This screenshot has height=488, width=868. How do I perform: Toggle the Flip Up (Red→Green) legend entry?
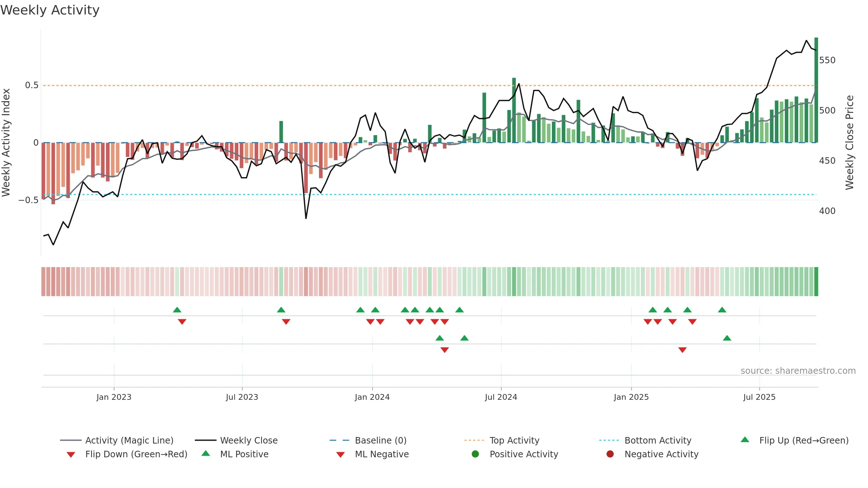(x=795, y=440)
